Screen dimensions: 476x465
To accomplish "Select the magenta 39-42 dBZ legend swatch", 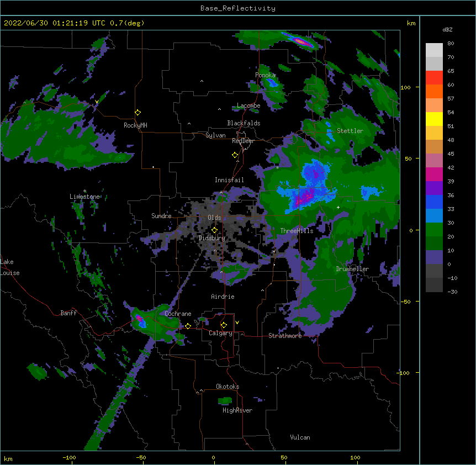I will [x=434, y=174].
